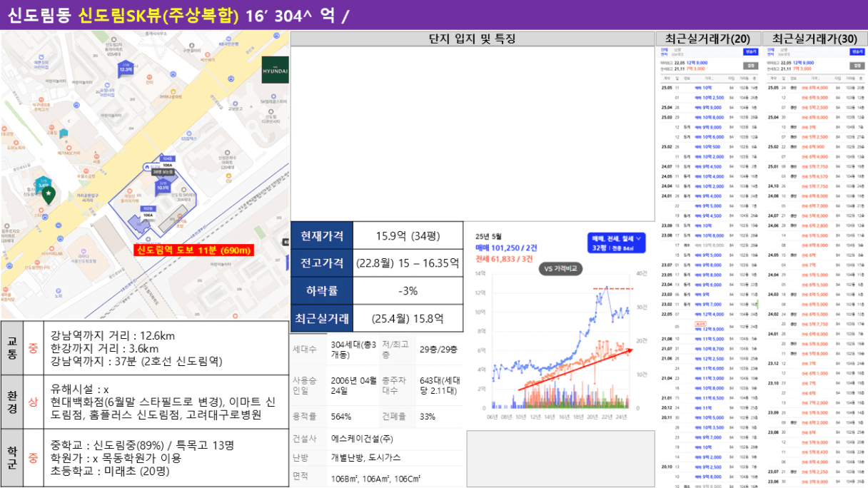Click the 신도림SK뷰(주상복합) title text
Viewport: 868px width, 488px height.
[x=158, y=15]
